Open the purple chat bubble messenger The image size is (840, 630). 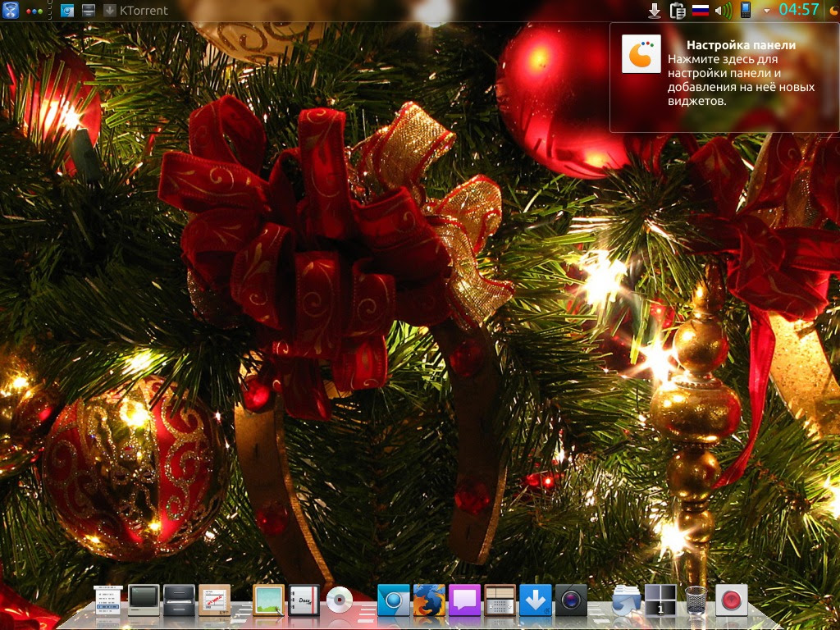tap(464, 600)
